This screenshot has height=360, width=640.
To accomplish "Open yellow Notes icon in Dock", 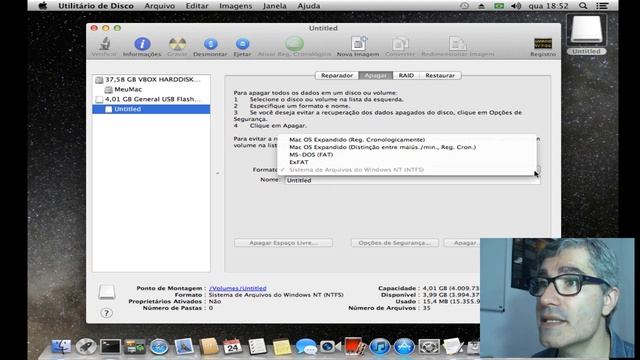I will click(x=282, y=347).
